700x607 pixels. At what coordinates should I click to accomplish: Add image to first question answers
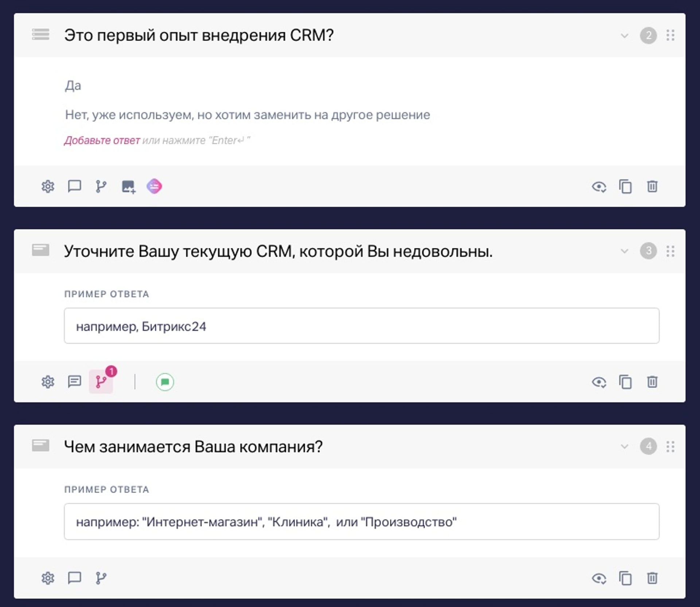128,187
